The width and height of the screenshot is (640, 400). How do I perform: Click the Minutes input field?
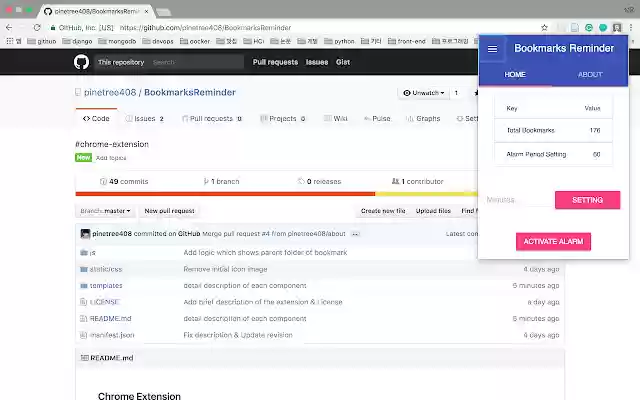point(518,200)
